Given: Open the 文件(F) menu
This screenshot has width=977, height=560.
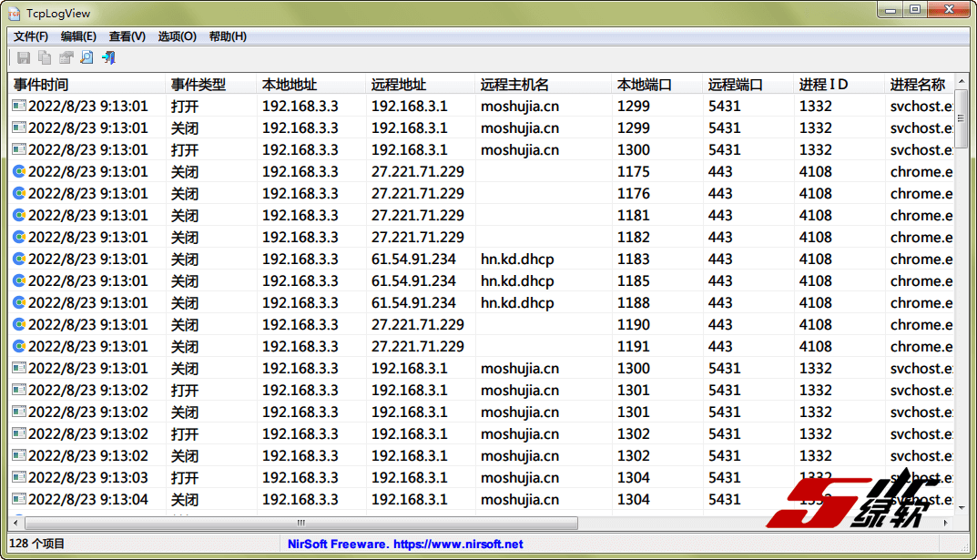Looking at the screenshot, I should (31, 36).
